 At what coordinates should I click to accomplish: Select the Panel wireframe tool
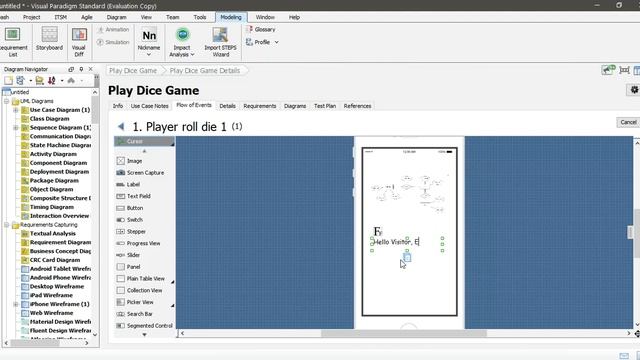128,267
